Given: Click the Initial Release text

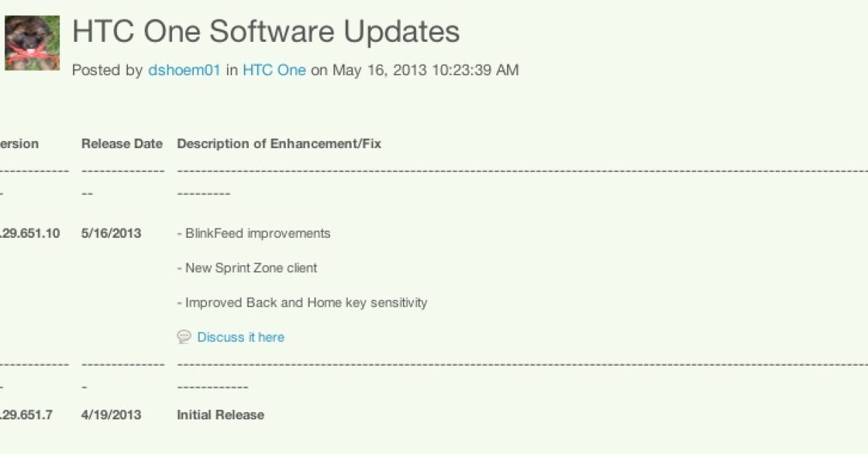Looking at the screenshot, I should point(221,415).
